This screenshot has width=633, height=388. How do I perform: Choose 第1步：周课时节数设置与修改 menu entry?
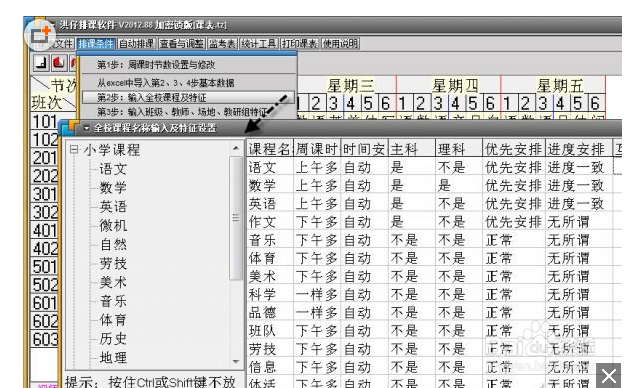point(189,65)
